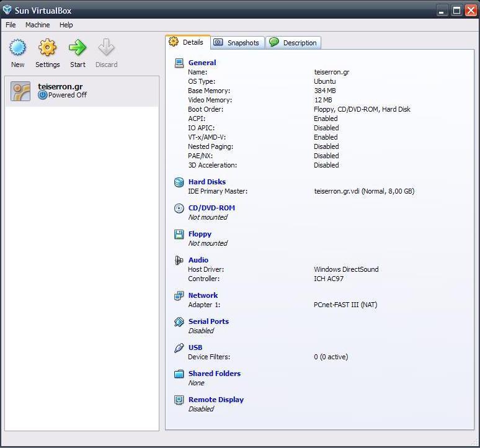
Task: Click the greyed Discard arrow icon
Action: [106, 47]
